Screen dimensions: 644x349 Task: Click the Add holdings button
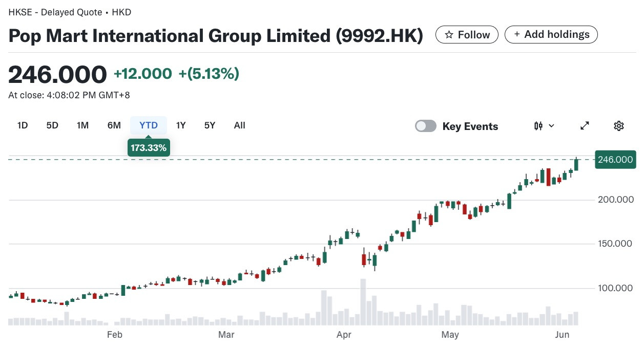(551, 34)
